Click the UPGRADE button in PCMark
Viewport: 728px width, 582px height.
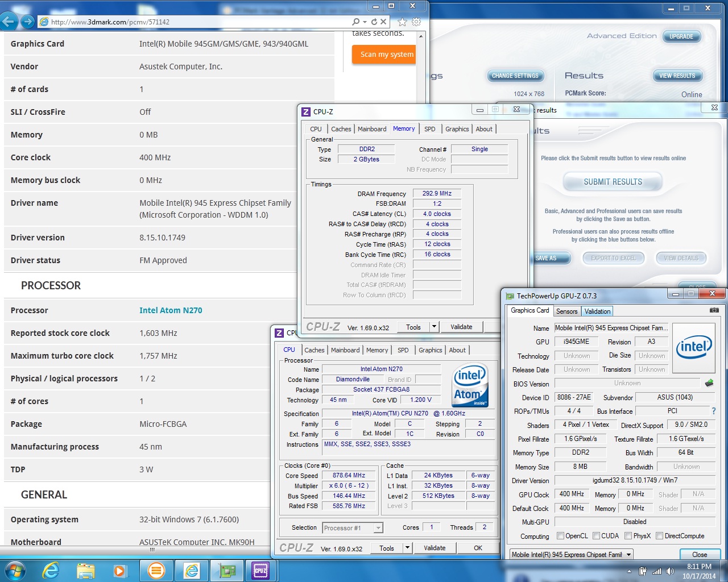point(681,36)
